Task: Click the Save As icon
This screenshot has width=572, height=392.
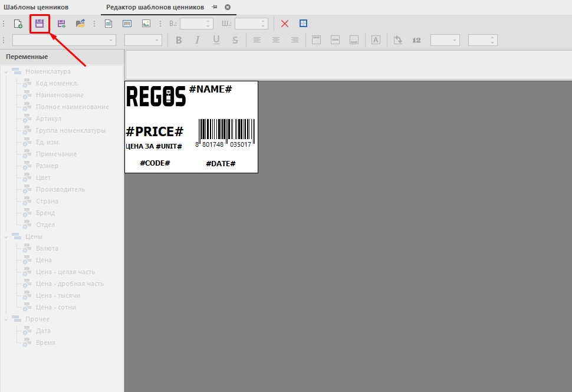Action: (61, 24)
